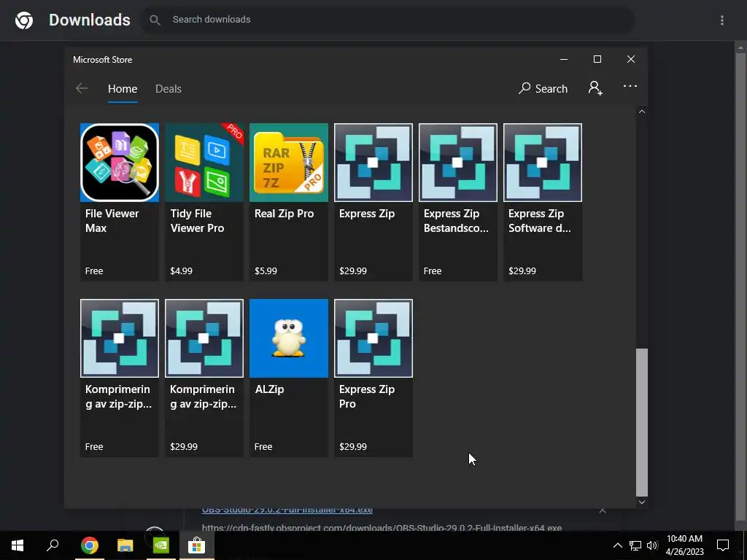Click the Downloads page heading
This screenshot has width=747, height=560.
(x=90, y=20)
